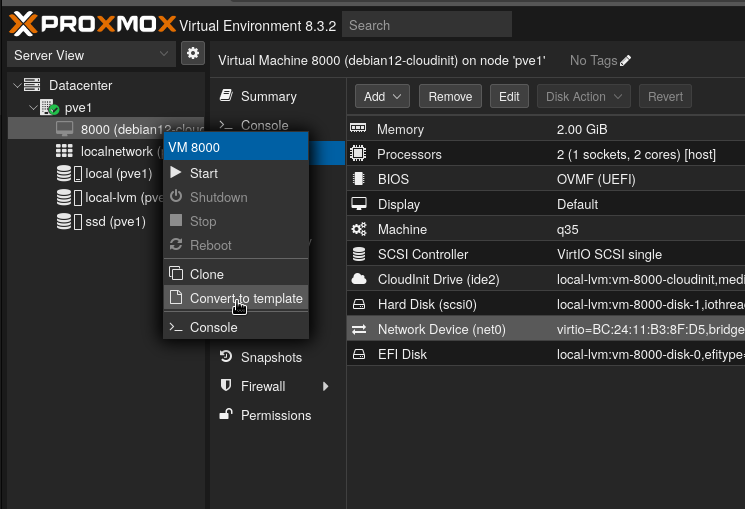Click the EFI Disk drive icon
This screenshot has width=745, height=509.
359,354
